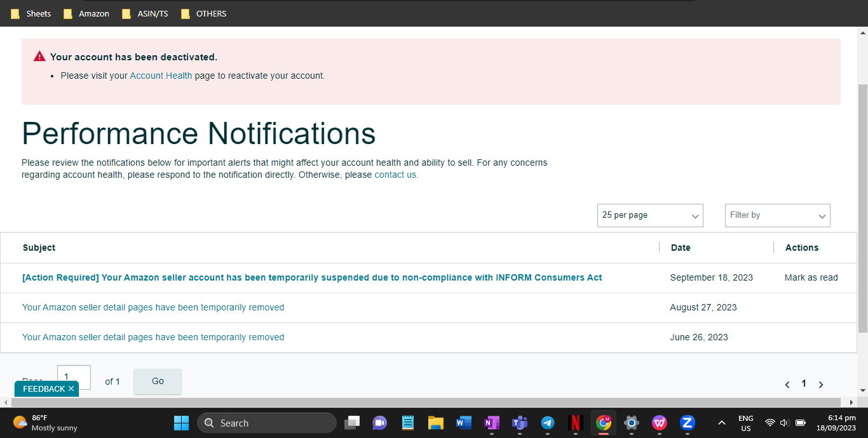Open the ASIN/TS bookmark folder

point(145,13)
